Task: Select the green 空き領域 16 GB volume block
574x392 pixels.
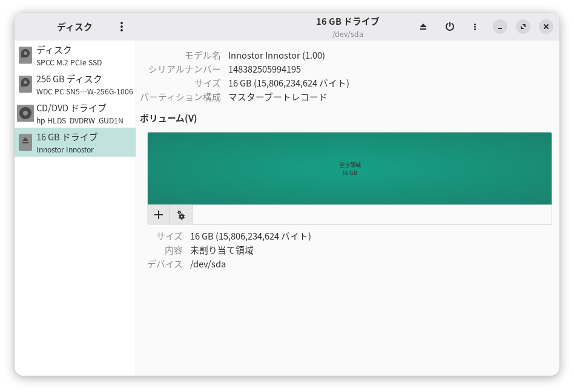Action: pyautogui.click(x=349, y=169)
